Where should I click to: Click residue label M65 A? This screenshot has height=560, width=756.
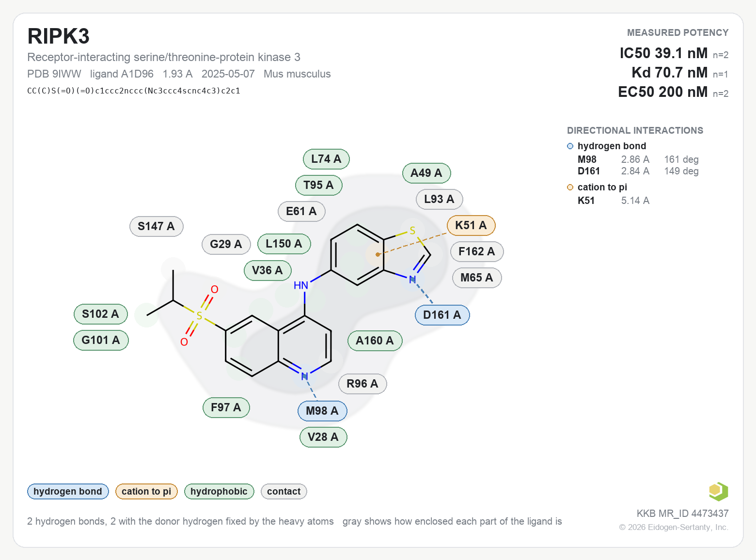[477, 278]
